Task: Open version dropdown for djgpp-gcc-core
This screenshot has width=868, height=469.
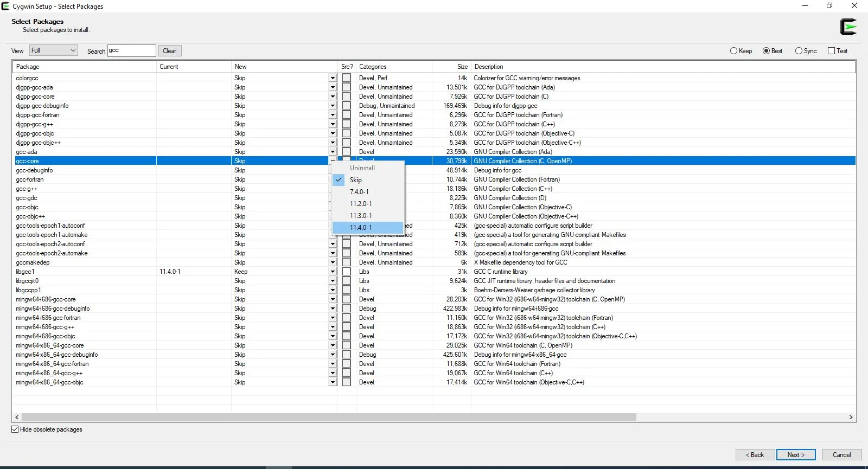Action: click(x=333, y=97)
